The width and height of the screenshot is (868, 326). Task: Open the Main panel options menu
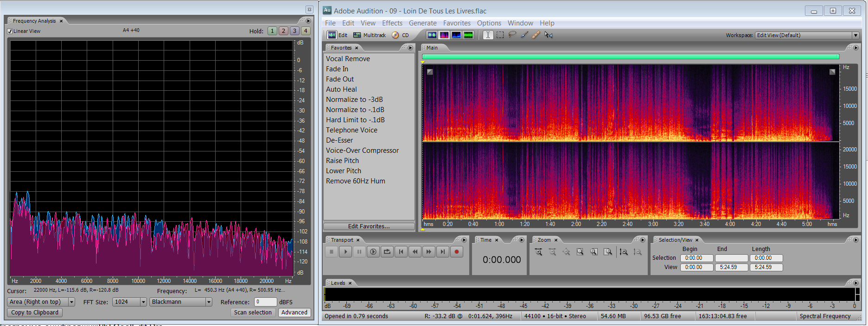[855, 48]
